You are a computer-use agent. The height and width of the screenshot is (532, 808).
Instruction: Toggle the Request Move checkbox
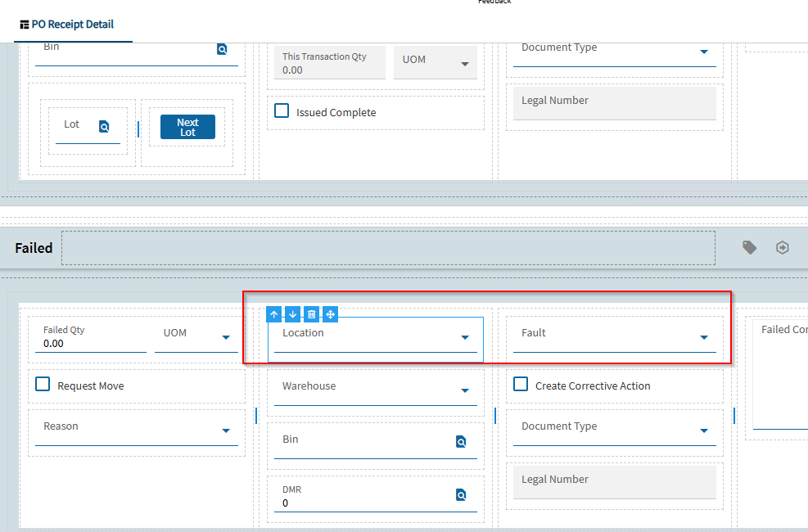[x=43, y=384]
